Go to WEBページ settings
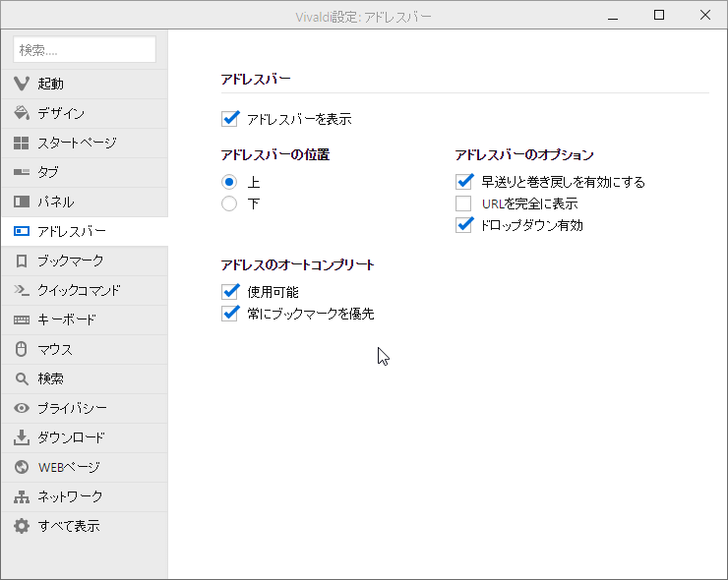The width and height of the screenshot is (728, 580). click(x=85, y=467)
